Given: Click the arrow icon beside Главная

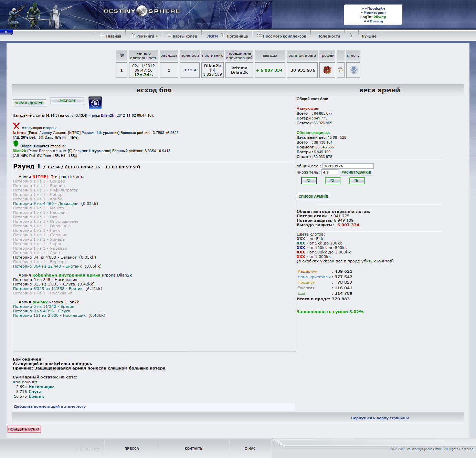Looking at the screenshot, I should pyautogui.click(x=102, y=35).
